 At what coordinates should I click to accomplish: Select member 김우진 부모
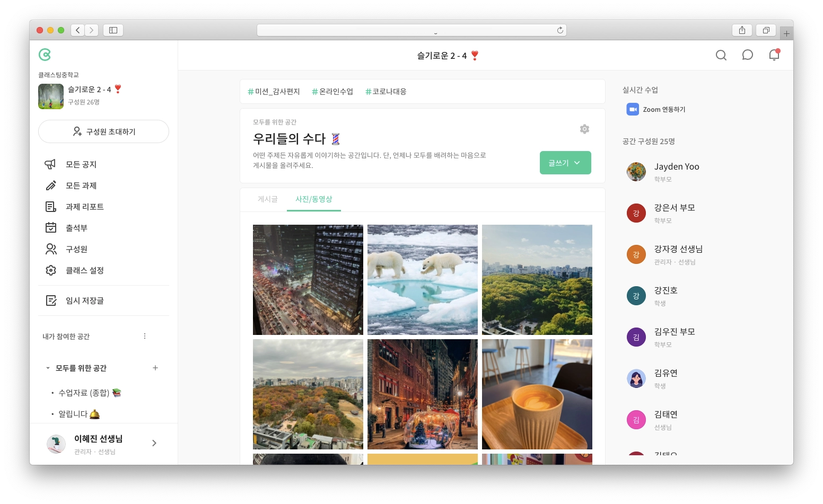675,332
